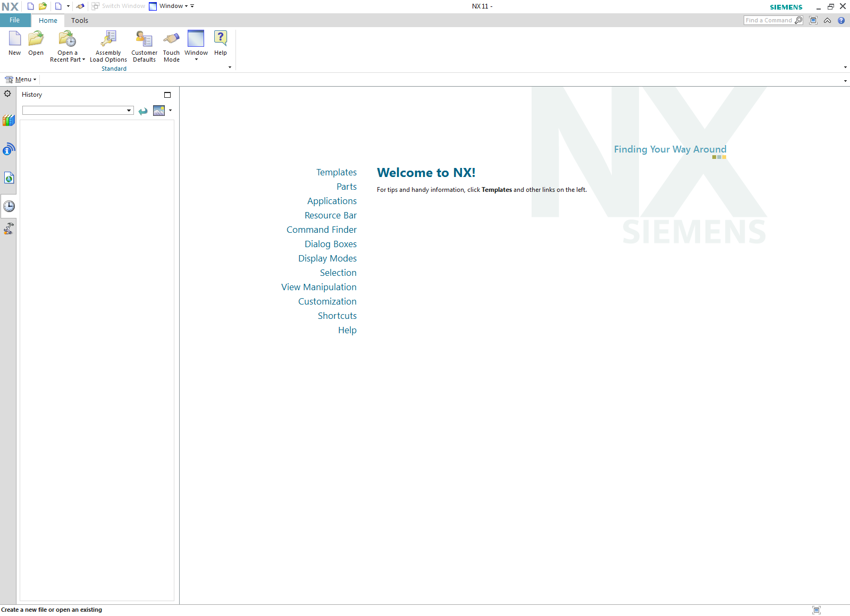The height and width of the screenshot is (616, 850).
Task: Expand ribbon options arrow at far right
Action: click(845, 67)
